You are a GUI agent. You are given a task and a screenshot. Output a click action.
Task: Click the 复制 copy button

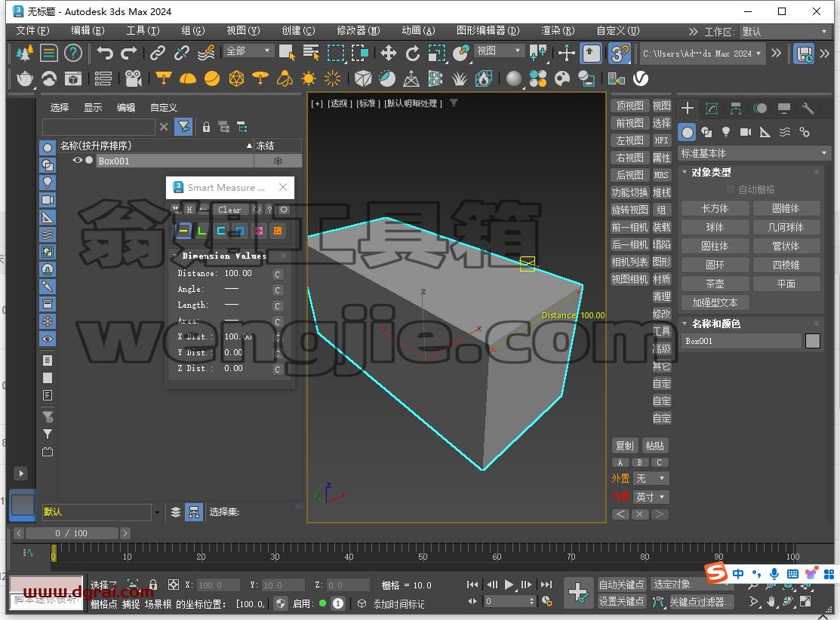click(625, 446)
